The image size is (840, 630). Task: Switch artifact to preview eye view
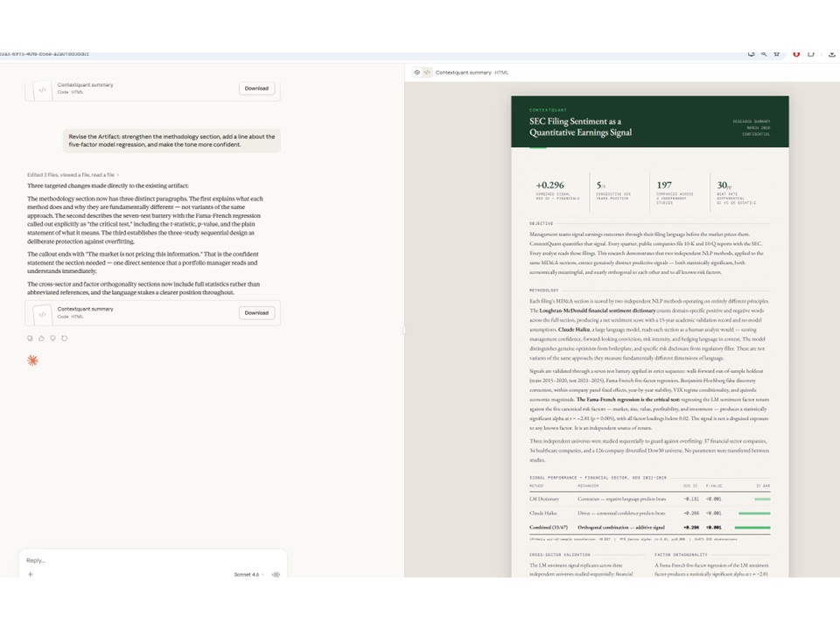(x=417, y=73)
